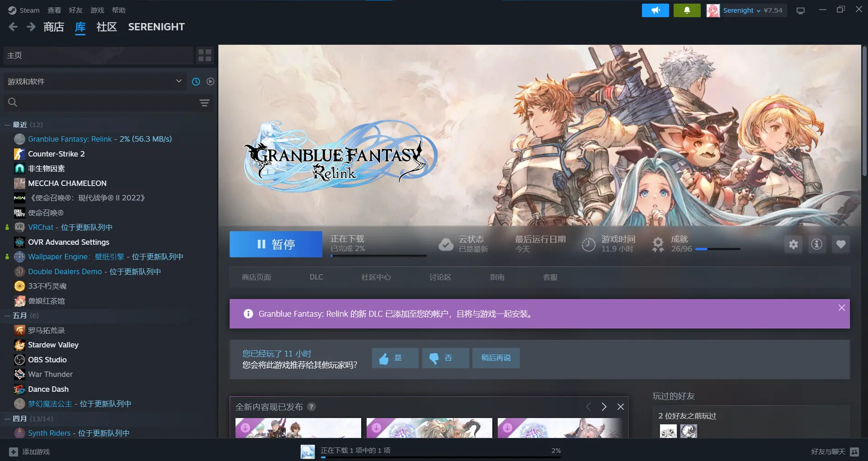Click the play time clock icon
This screenshot has height=461, width=868.
588,244
